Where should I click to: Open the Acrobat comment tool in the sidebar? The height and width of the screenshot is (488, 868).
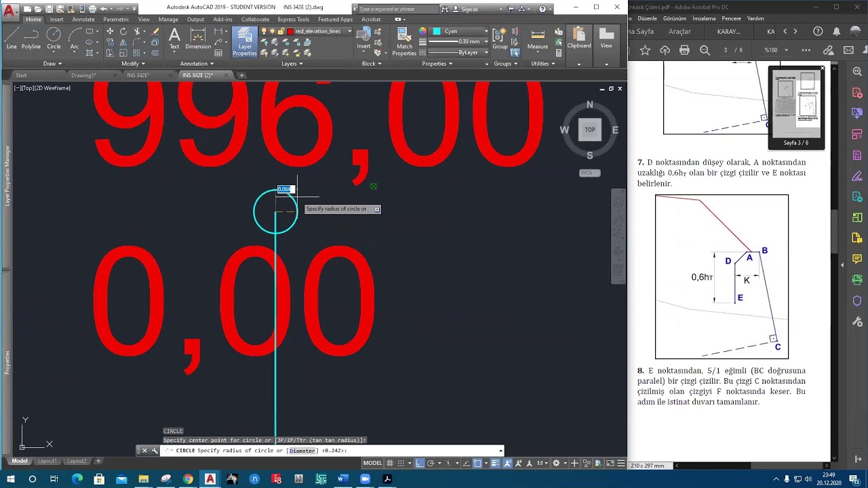pyautogui.click(x=857, y=259)
